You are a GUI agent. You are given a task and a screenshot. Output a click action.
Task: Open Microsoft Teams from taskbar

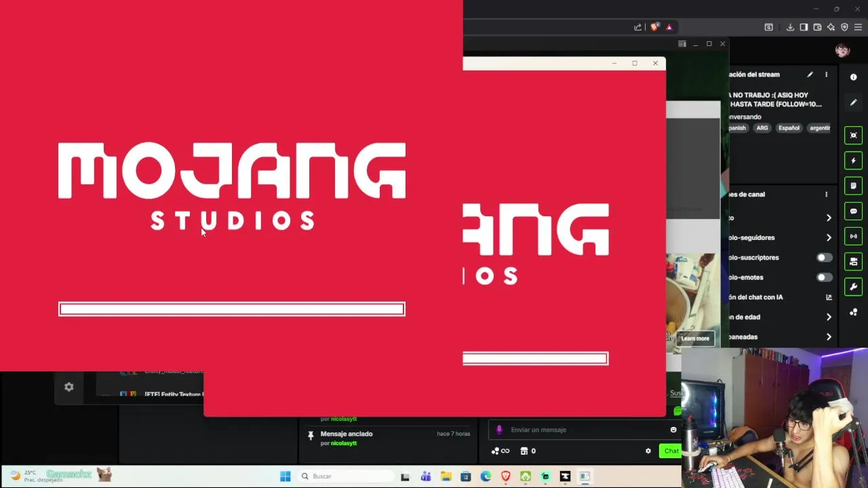click(x=426, y=476)
